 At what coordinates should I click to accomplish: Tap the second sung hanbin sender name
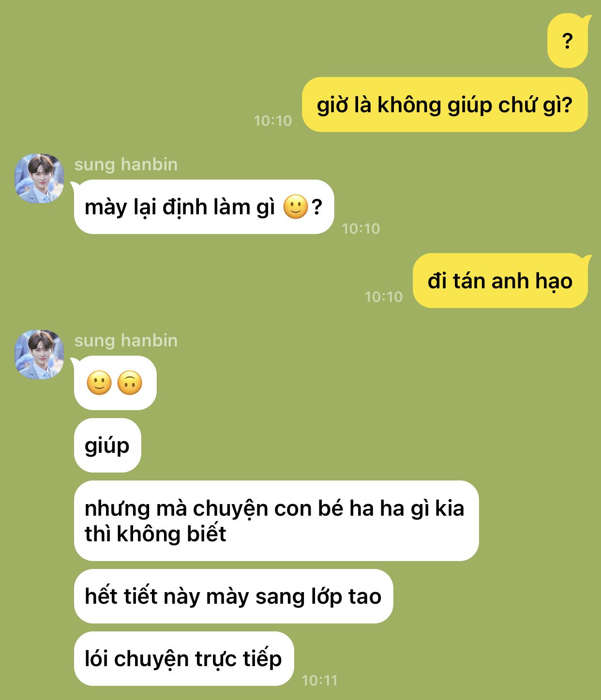126,341
